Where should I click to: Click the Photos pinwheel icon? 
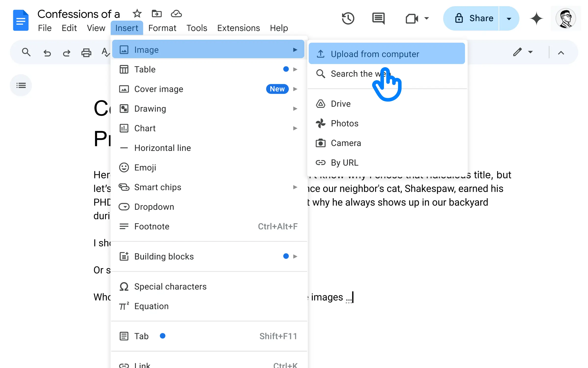point(320,123)
